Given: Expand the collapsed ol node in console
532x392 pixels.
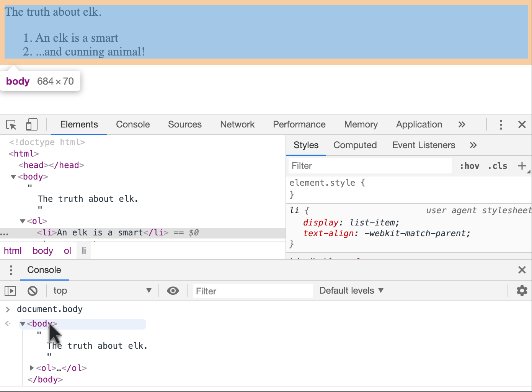Looking at the screenshot, I should pos(32,368).
